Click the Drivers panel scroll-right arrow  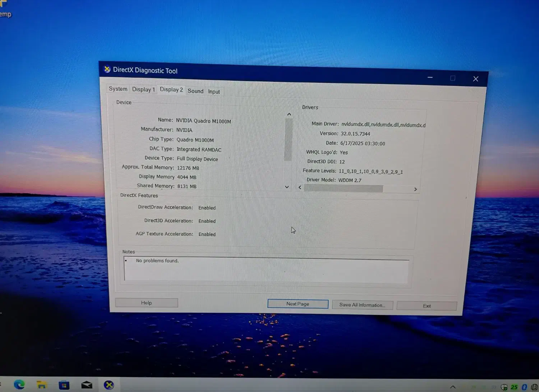[415, 189]
